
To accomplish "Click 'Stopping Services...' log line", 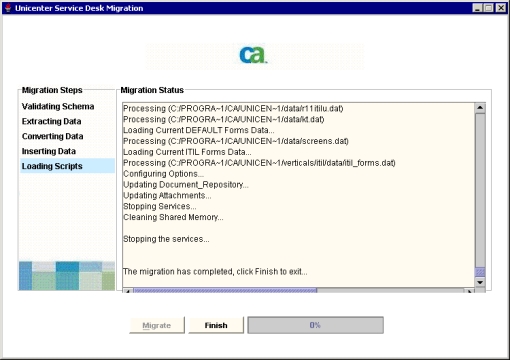I will [160, 206].
